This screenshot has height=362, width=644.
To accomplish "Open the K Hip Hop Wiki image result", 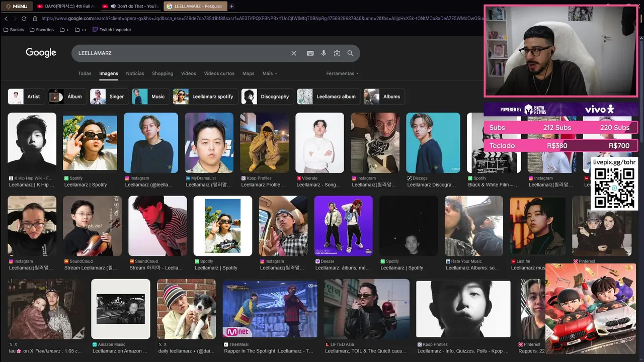I will point(32,143).
